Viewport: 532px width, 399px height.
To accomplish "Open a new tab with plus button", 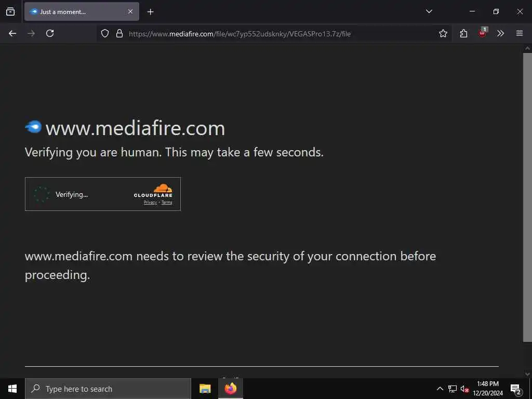I will pos(150,12).
